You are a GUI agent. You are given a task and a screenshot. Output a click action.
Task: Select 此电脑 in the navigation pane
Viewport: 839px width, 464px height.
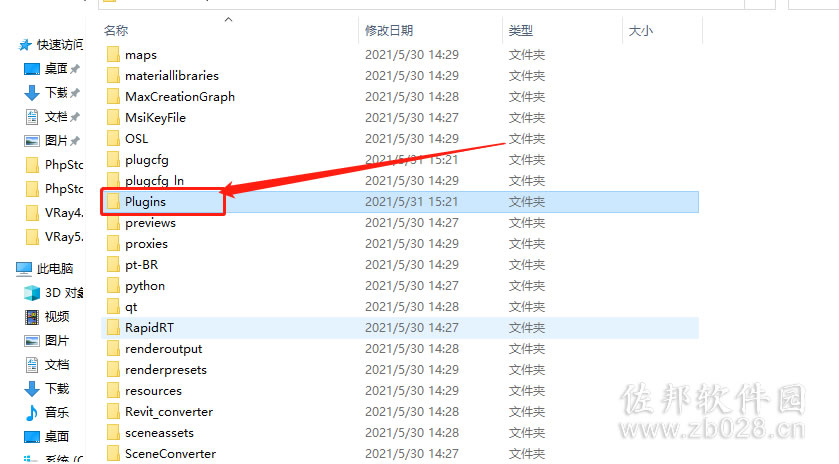coord(55,269)
